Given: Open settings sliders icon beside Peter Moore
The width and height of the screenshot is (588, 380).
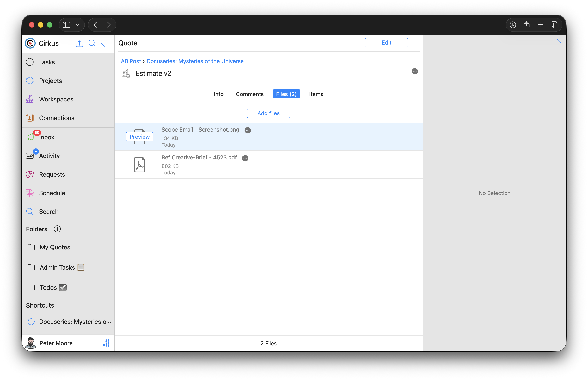Looking at the screenshot, I should [106, 343].
